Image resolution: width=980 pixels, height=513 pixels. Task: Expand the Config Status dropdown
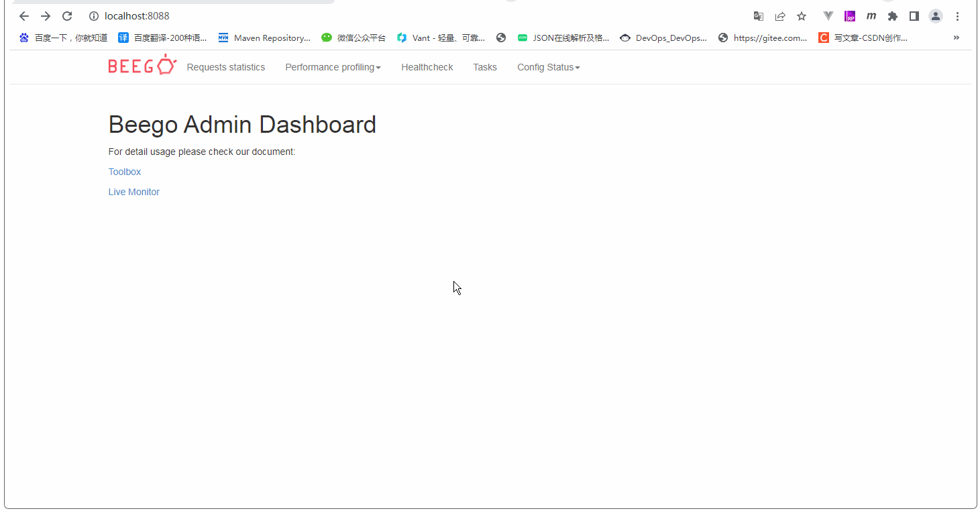549,67
